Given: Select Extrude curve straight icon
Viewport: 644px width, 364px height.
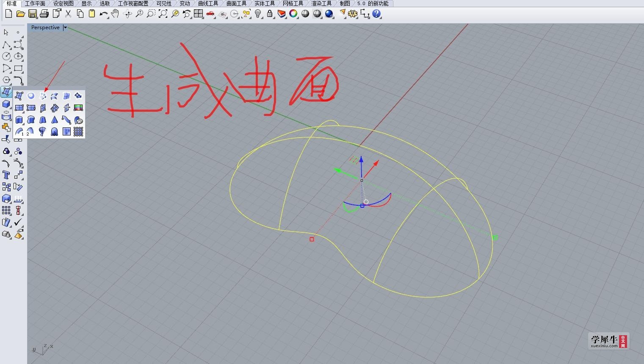Looking at the screenshot, I should click(x=19, y=120).
